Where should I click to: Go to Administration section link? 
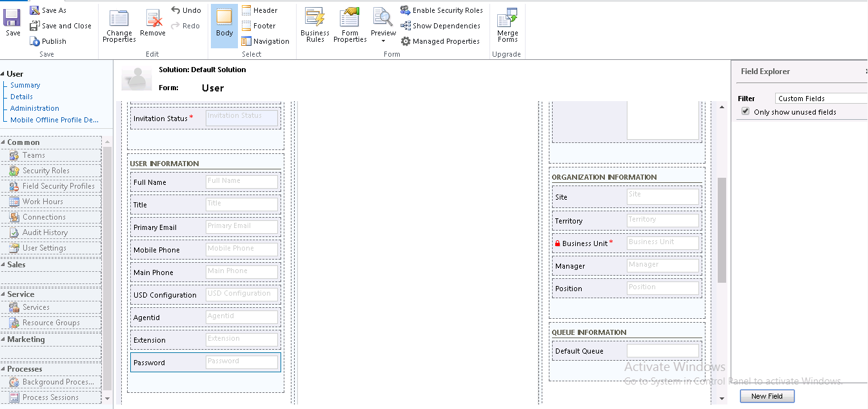tap(35, 108)
